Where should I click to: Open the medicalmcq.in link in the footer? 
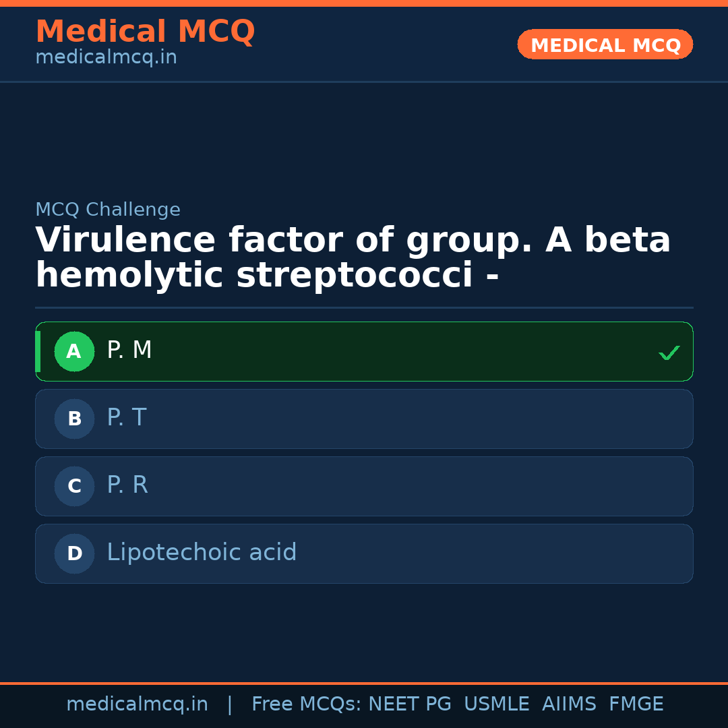click(137, 704)
